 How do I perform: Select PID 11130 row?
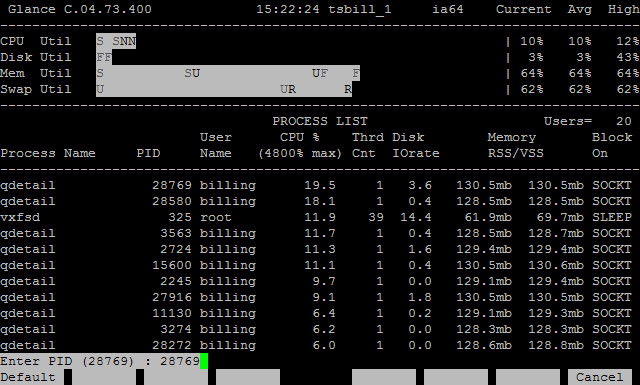pyautogui.click(x=316, y=313)
